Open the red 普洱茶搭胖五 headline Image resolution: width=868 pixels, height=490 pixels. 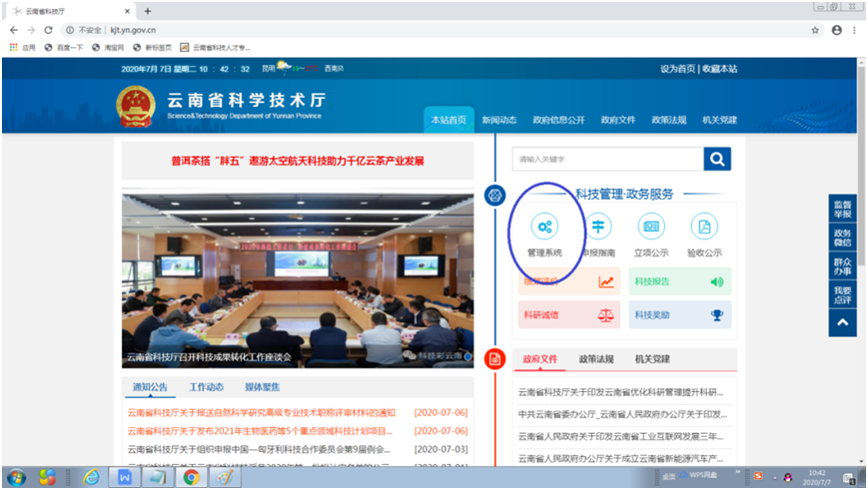[x=298, y=161]
